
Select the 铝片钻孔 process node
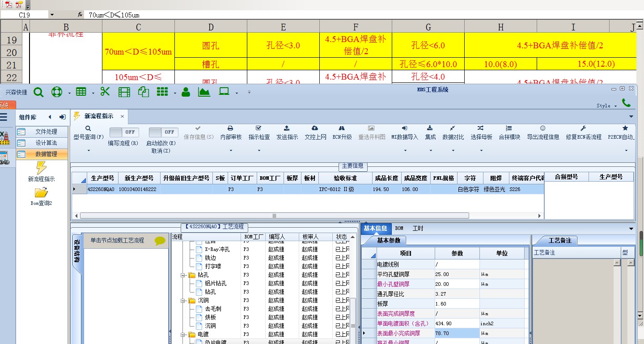coord(216,284)
